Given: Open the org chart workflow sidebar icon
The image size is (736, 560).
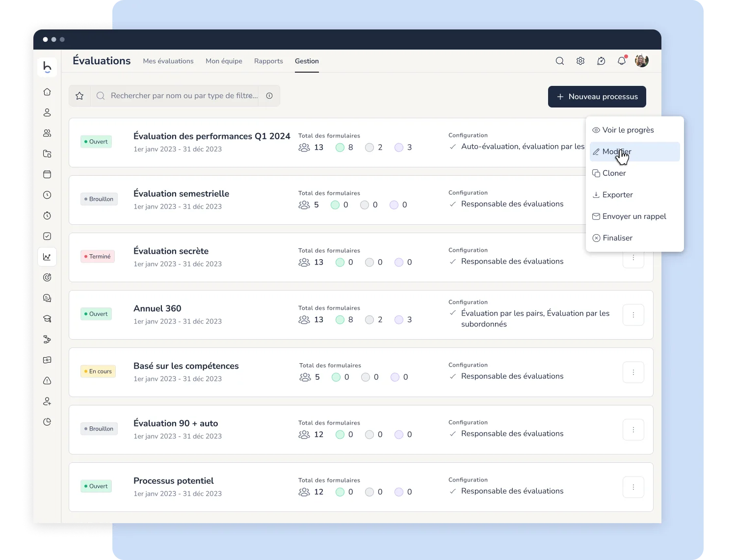Looking at the screenshot, I should 47,339.
